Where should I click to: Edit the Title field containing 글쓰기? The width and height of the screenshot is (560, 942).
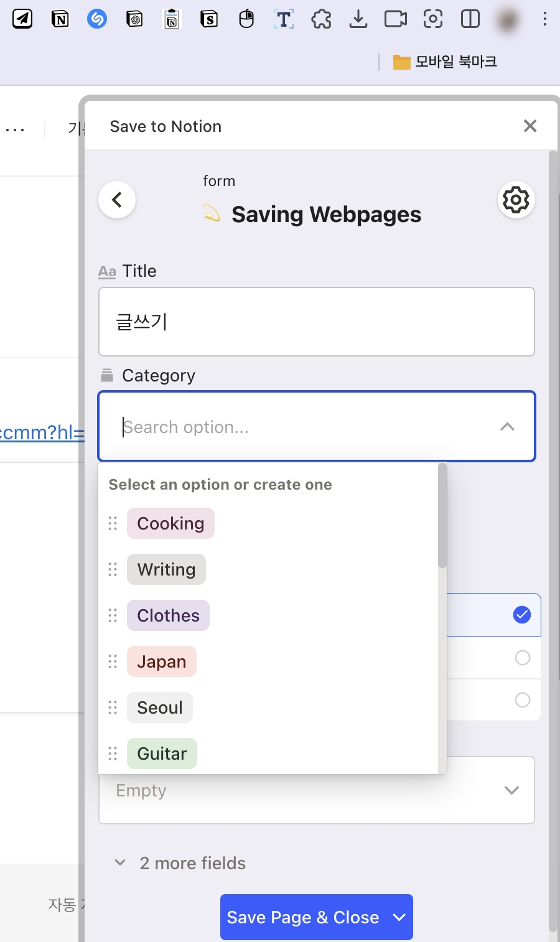[x=317, y=322]
